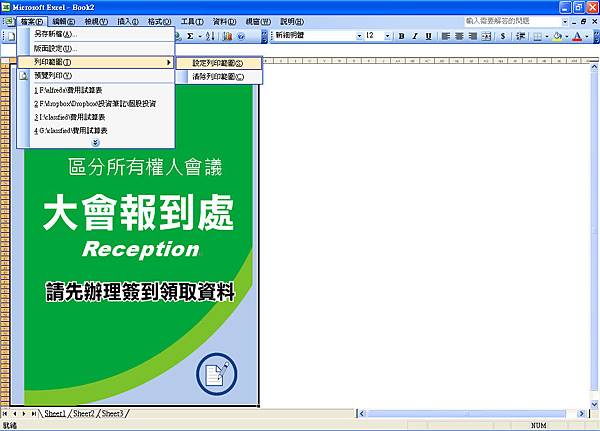Screen dimensions: 600x431
Task: Open the 格式(O) Format menu
Action: point(159,22)
